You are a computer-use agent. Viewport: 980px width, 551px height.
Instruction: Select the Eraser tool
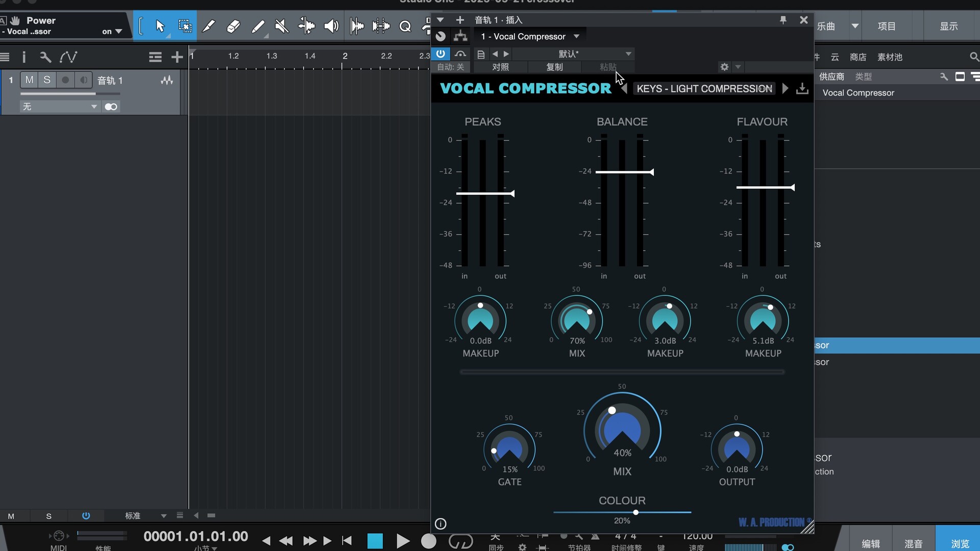coord(233,26)
